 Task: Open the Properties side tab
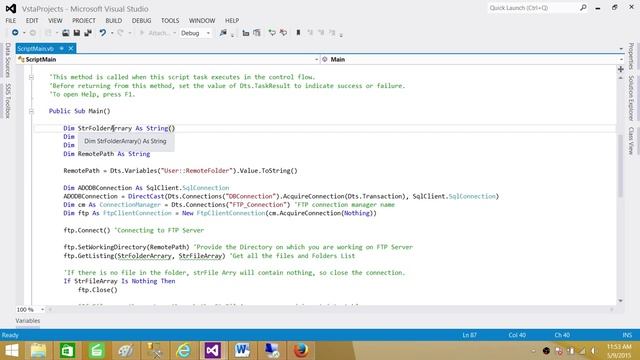click(631, 56)
